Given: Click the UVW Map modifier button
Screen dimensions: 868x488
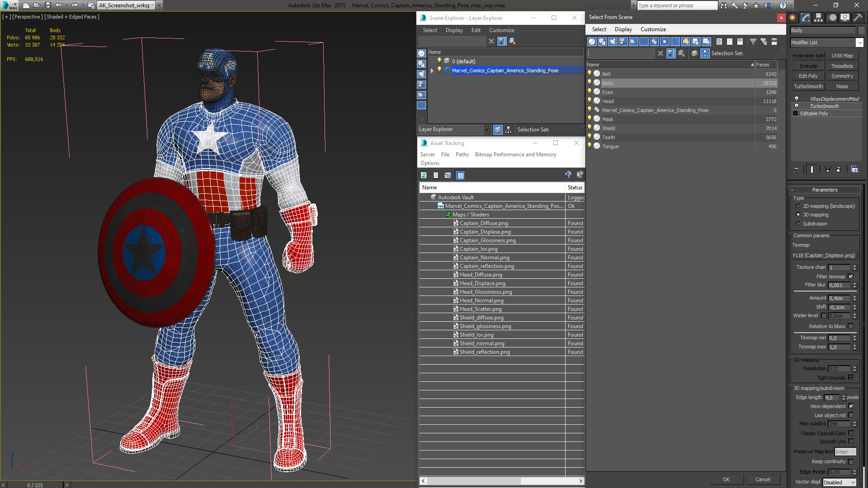Looking at the screenshot, I should pyautogui.click(x=842, y=56).
